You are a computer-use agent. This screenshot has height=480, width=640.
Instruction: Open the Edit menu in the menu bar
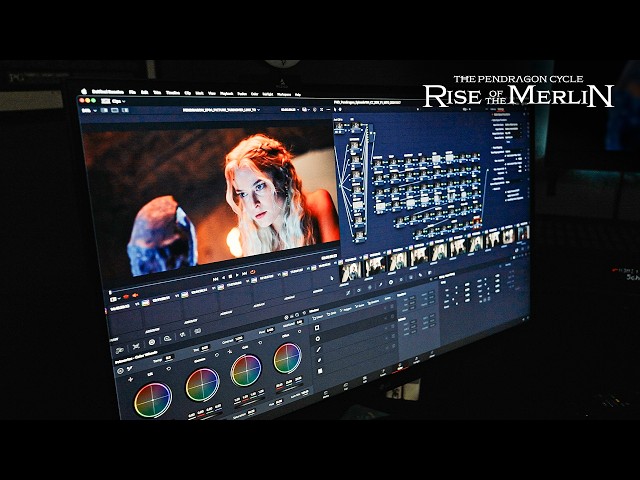[x=144, y=92]
